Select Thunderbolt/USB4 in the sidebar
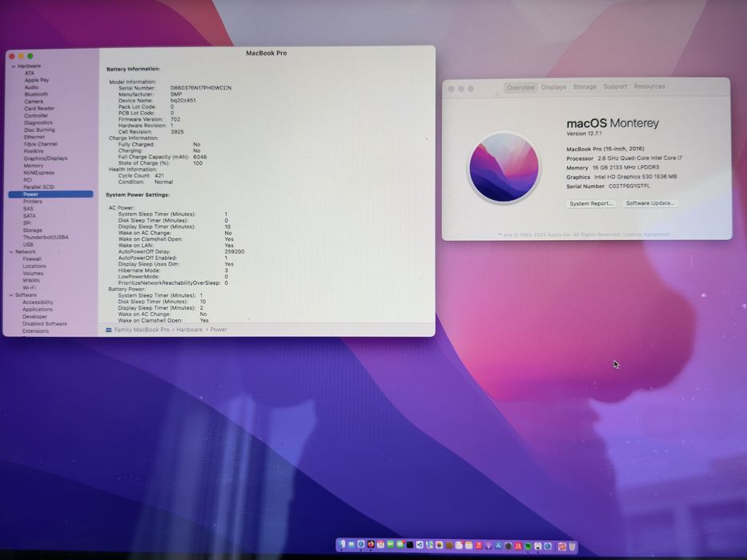Viewport: 747px width, 560px height. [x=46, y=237]
